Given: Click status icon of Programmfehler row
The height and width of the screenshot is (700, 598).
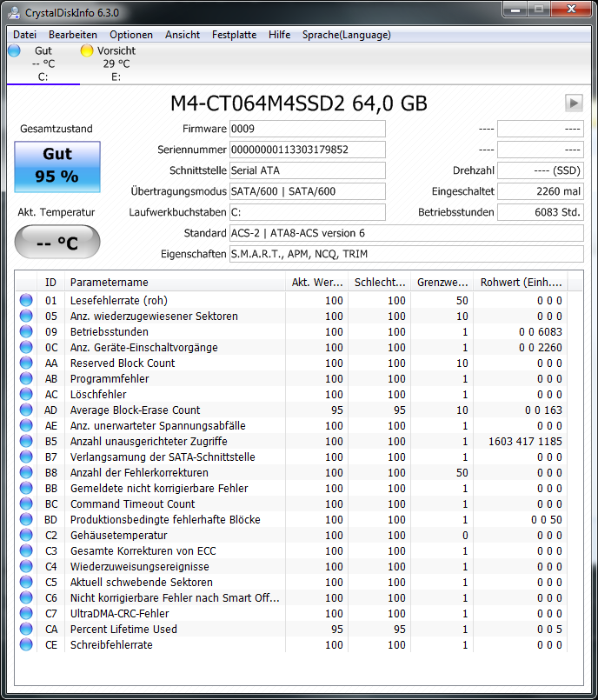Looking at the screenshot, I should click(x=26, y=378).
